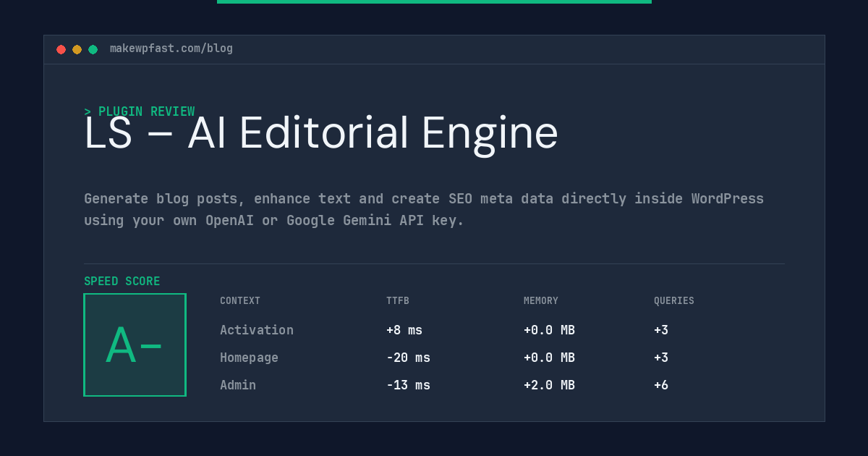This screenshot has width=868, height=456.
Task: Click the MEMORY column header
Action: (541, 301)
